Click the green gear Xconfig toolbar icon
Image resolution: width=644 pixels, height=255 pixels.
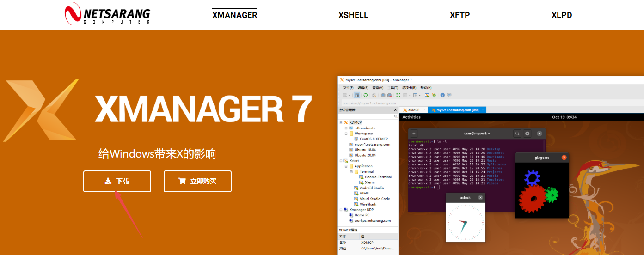(x=434, y=95)
